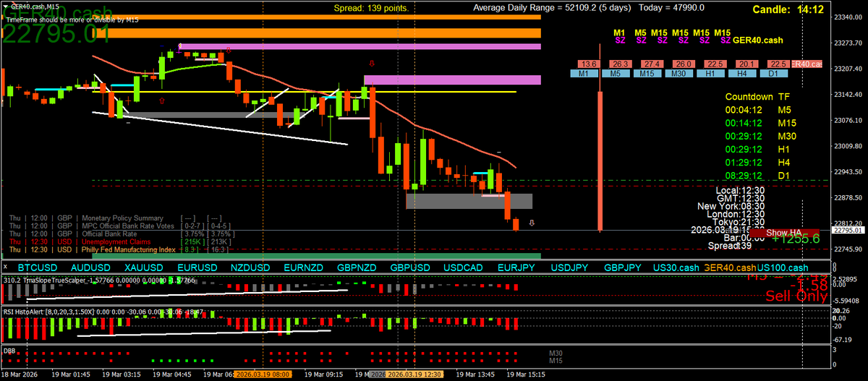Select the blue H1 timeframe button
This screenshot has width=868, height=381.
point(710,74)
